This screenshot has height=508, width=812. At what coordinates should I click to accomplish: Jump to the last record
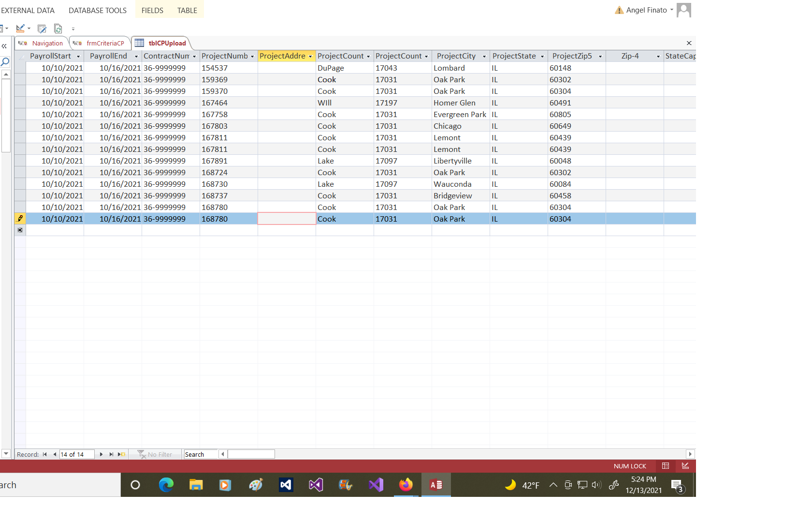tap(111, 454)
